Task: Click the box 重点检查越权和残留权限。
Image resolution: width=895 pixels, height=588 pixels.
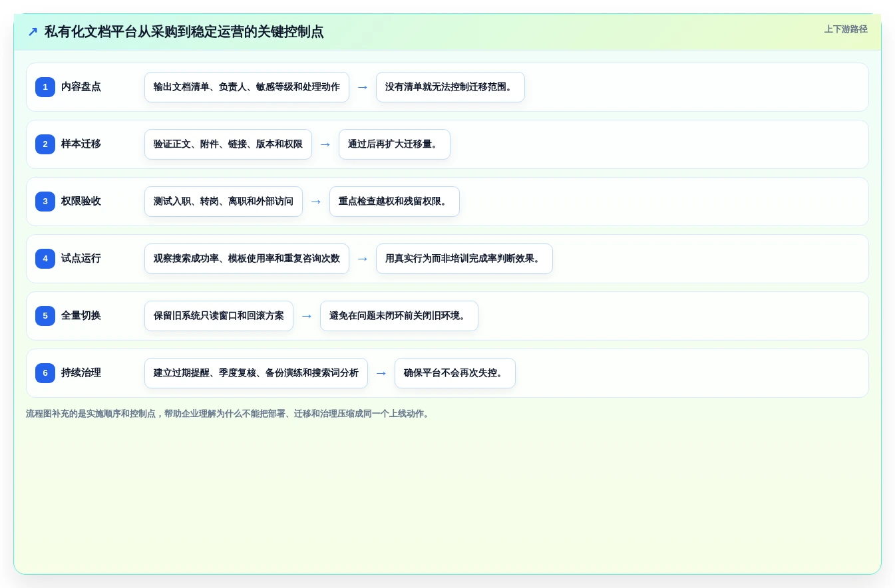Action: [x=395, y=202]
